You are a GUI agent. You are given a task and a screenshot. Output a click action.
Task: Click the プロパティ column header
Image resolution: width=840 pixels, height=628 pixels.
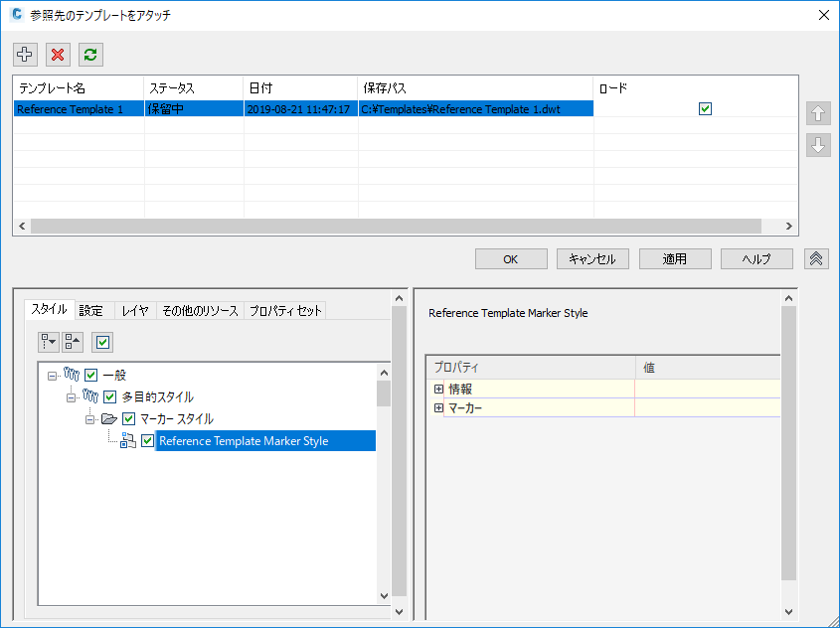pos(531,368)
